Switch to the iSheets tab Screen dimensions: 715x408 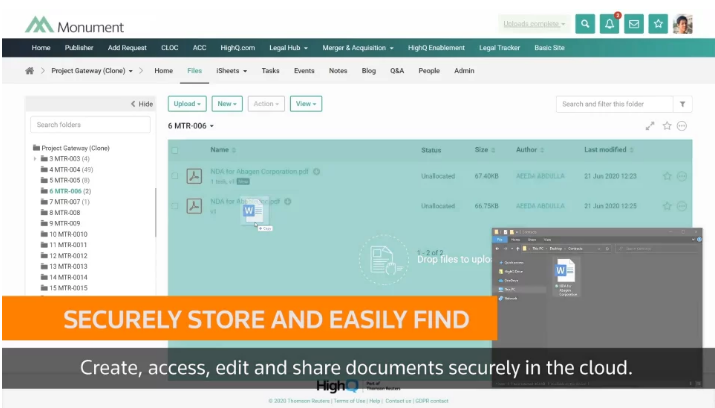point(226,71)
